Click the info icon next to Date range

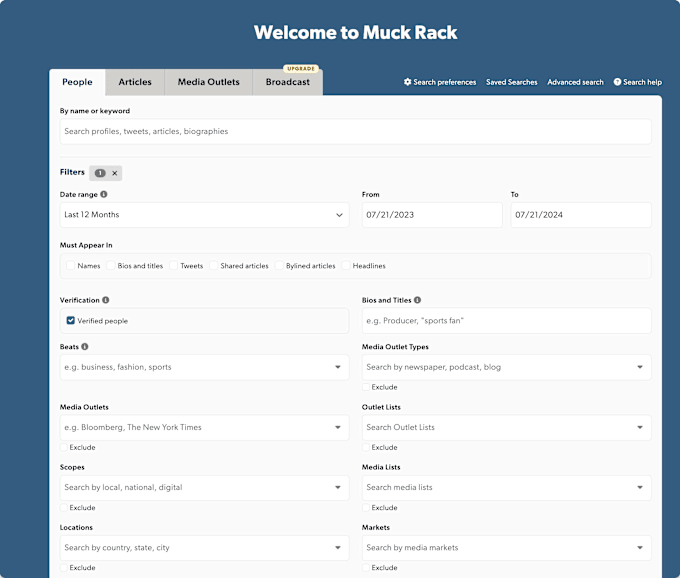(x=104, y=194)
